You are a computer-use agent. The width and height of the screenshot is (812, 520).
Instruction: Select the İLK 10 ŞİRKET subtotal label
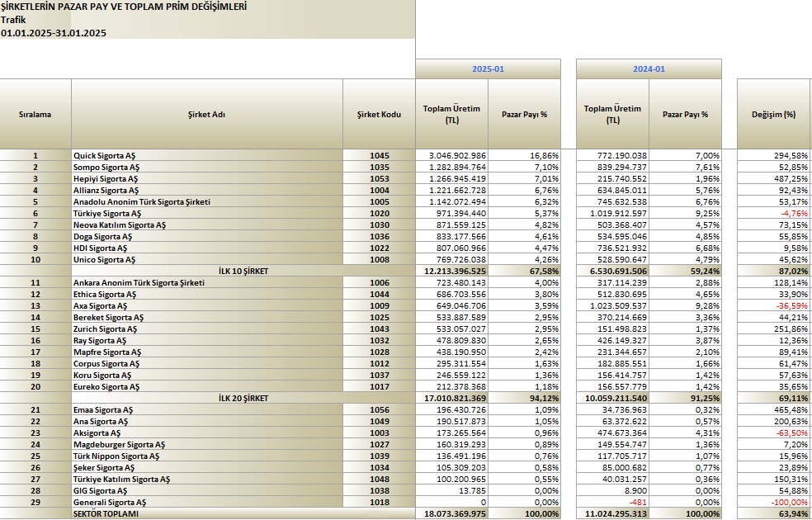pyautogui.click(x=243, y=271)
